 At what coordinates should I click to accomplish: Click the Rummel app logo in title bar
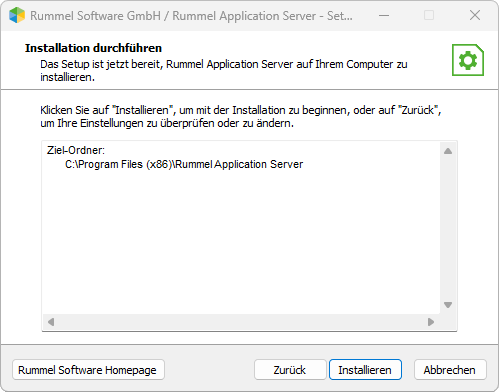pyautogui.click(x=17, y=15)
